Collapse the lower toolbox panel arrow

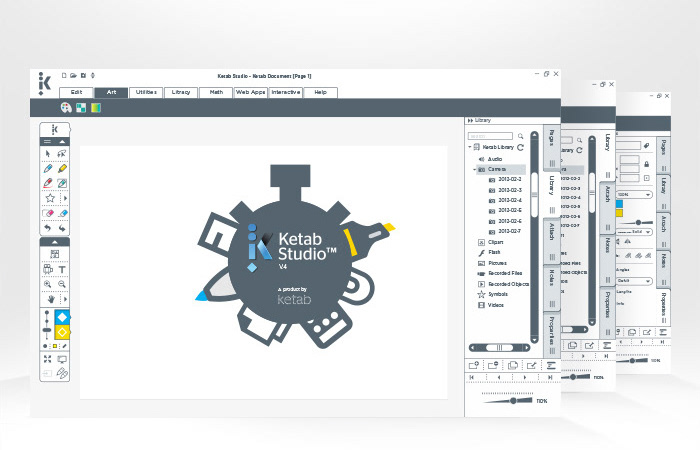[54, 242]
